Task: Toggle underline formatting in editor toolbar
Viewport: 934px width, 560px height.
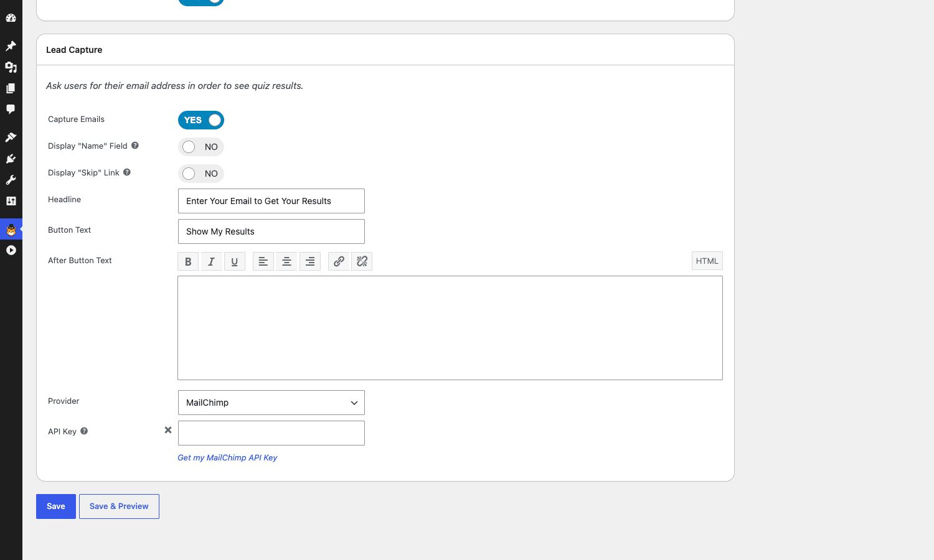Action: (234, 261)
